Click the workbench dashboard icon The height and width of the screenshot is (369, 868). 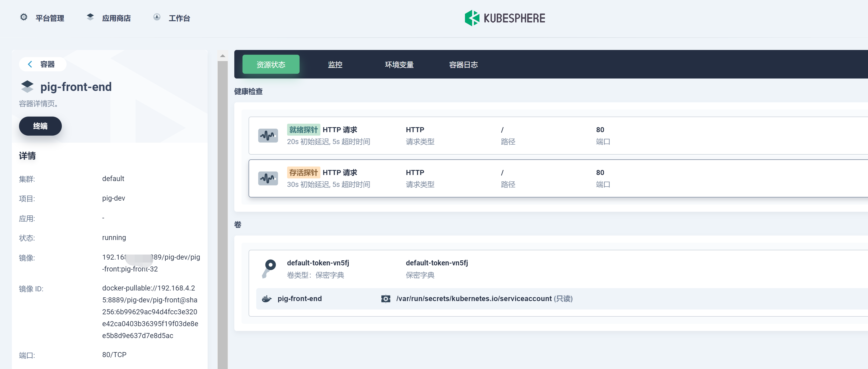[157, 17]
